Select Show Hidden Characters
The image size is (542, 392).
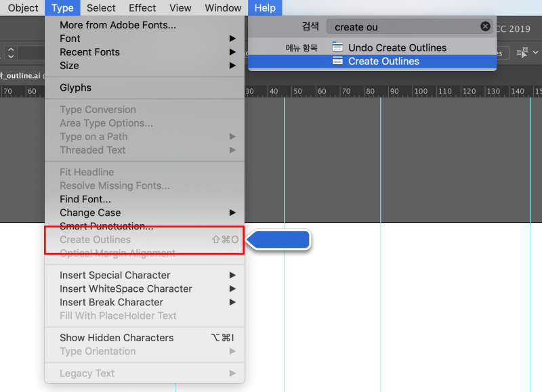pos(144,338)
